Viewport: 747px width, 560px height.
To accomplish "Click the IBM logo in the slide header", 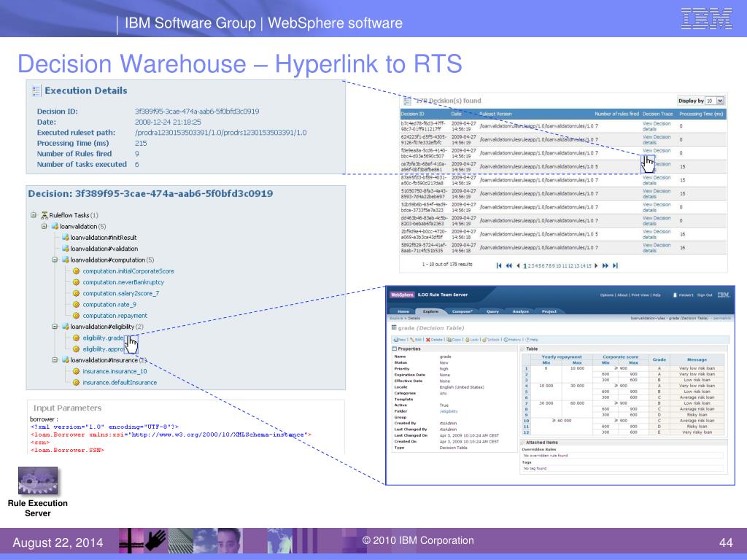I will (x=706, y=18).
